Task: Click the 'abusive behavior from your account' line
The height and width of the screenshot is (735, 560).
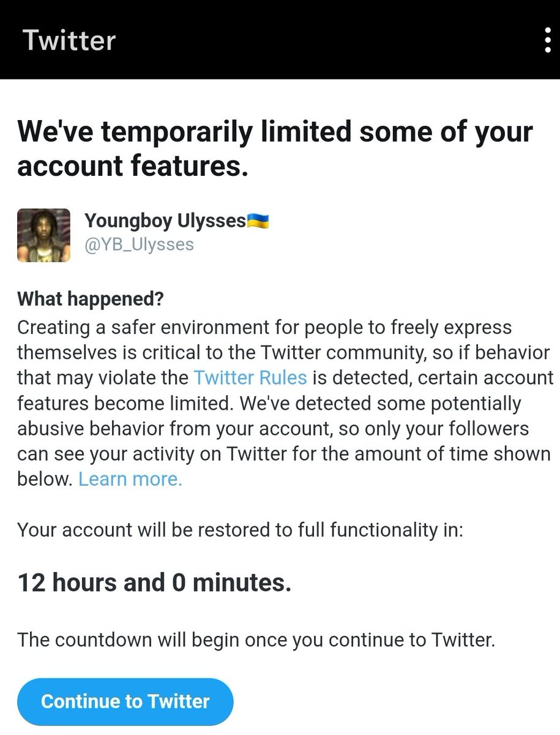Action: pyautogui.click(x=274, y=428)
